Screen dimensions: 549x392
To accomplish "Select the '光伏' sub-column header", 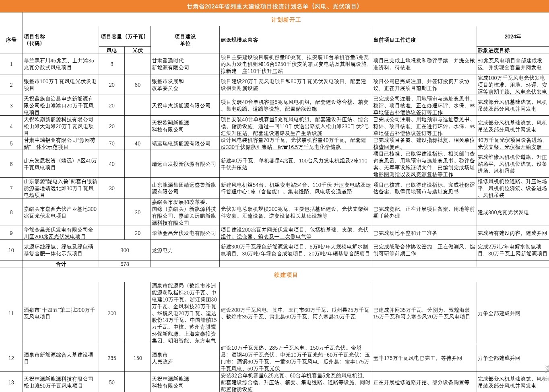I will pyautogui.click(x=138, y=50).
